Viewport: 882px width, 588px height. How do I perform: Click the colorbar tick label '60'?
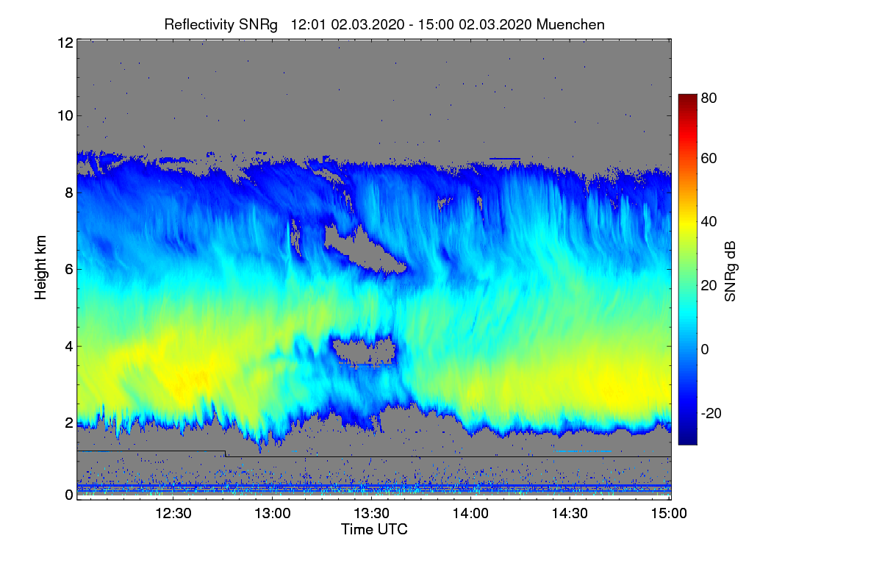point(710,159)
